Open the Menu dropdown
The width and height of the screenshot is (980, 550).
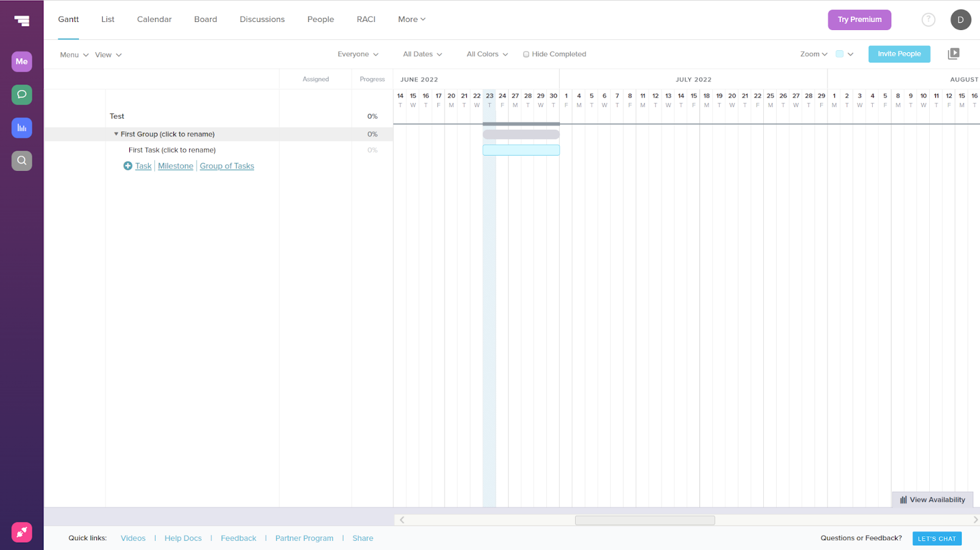click(x=74, y=55)
